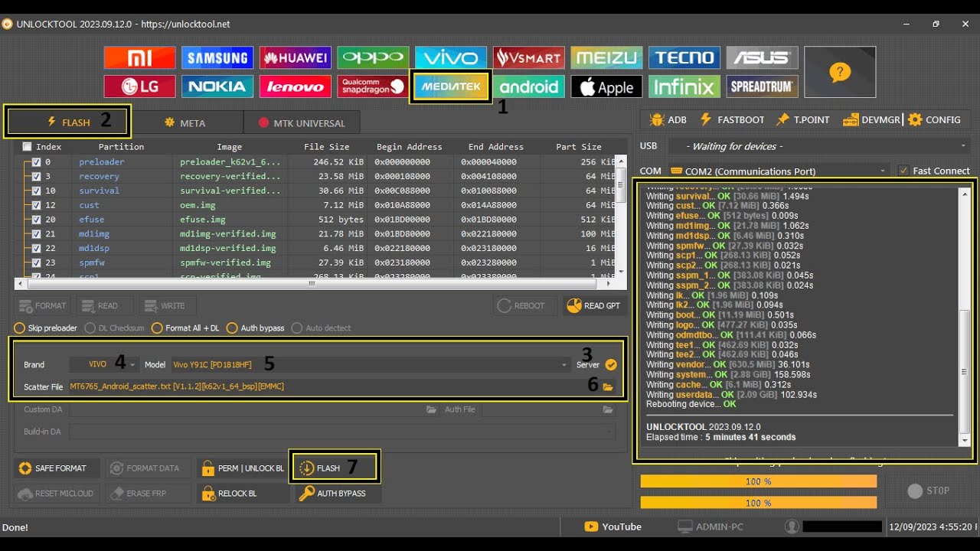Select the Xiaomi MI brand icon
The height and width of the screenshot is (551, 980).
pyautogui.click(x=139, y=57)
